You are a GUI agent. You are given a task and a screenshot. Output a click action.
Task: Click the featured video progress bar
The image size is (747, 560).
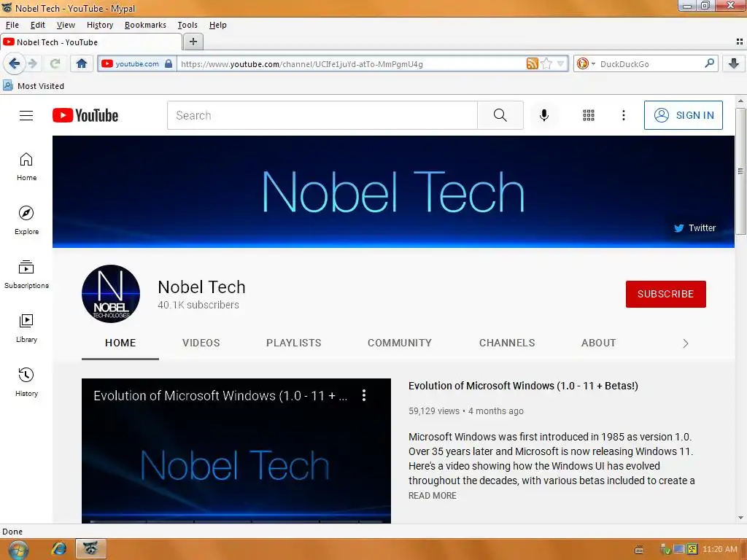point(236,521)
